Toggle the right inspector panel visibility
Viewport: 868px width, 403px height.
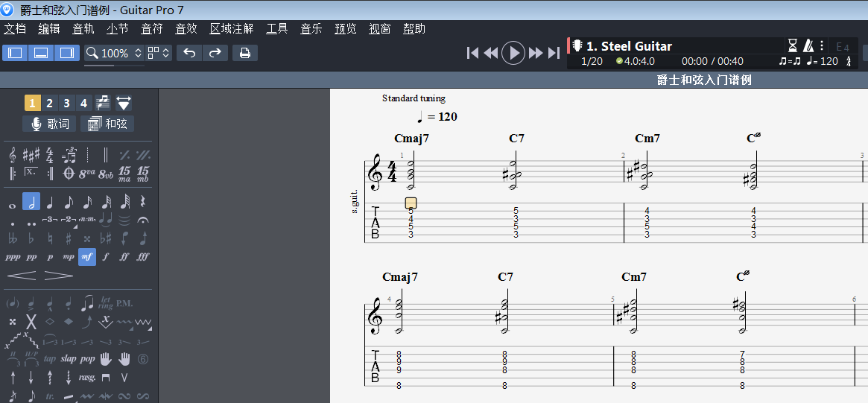pos(67,53)
